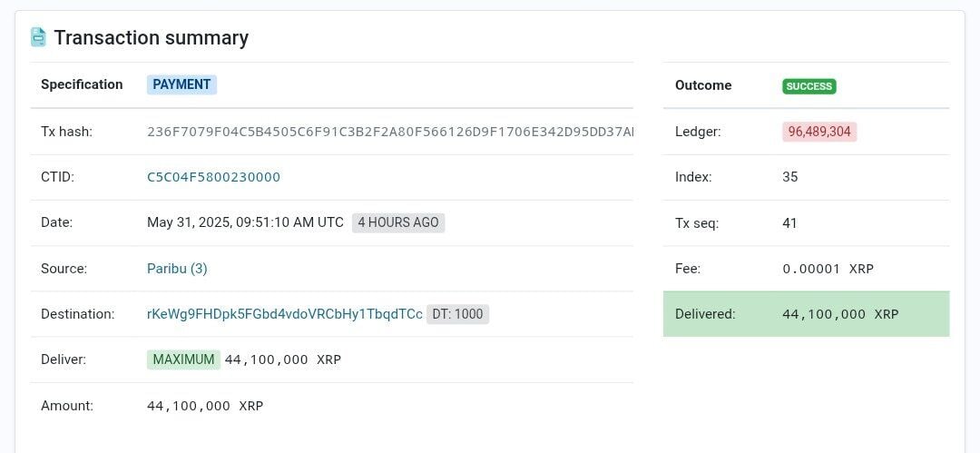Click the Tx seq value 41
Viewport: 980px width, 453px height.
click(x=789, y=222)
